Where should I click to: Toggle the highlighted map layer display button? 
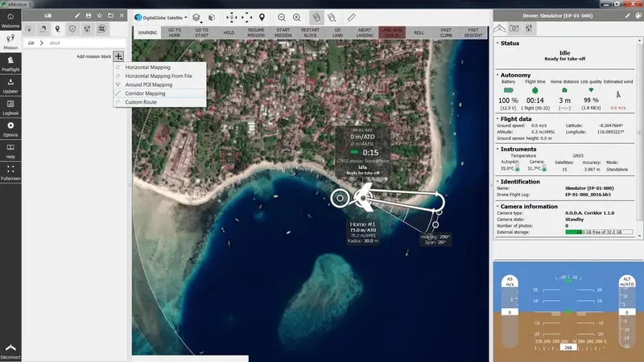coord(317,17)
